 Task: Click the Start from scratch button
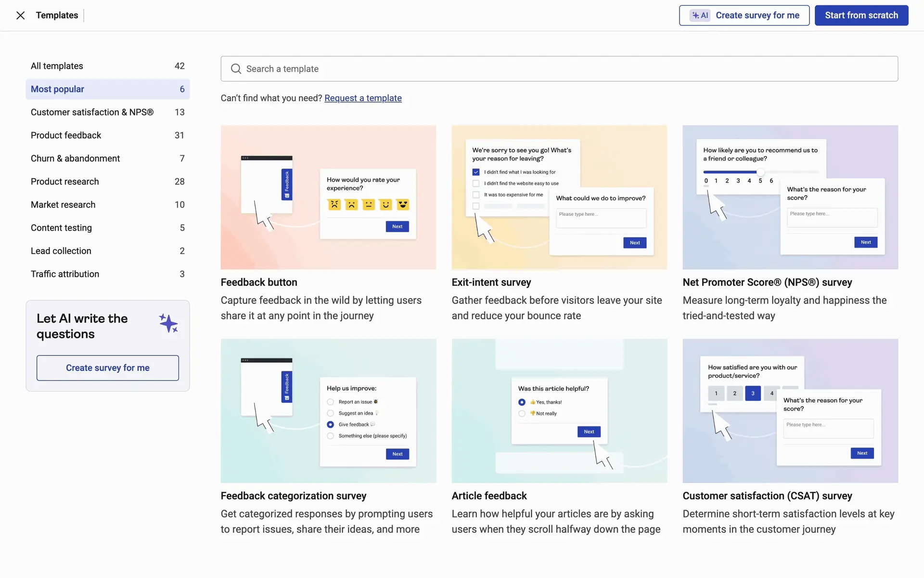pos(861,15)
